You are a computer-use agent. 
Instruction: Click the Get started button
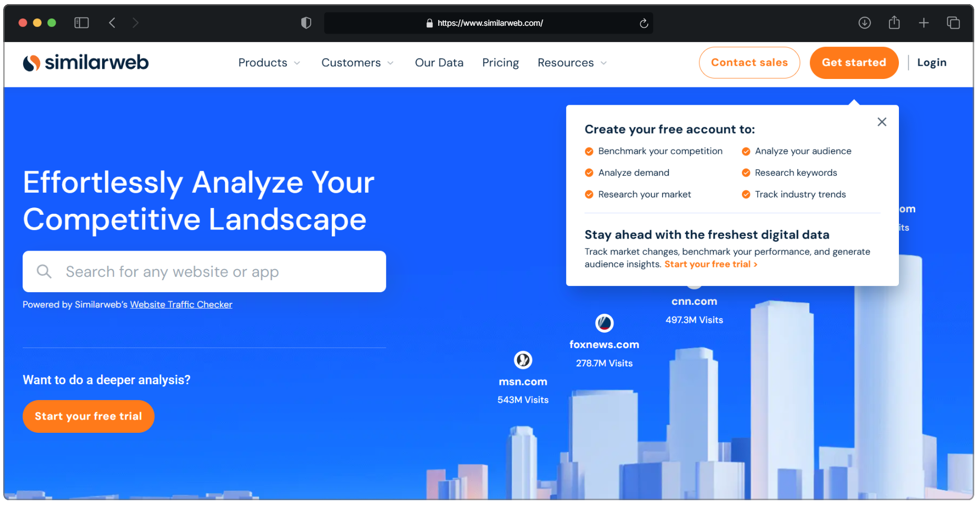[x=854, y=63]
